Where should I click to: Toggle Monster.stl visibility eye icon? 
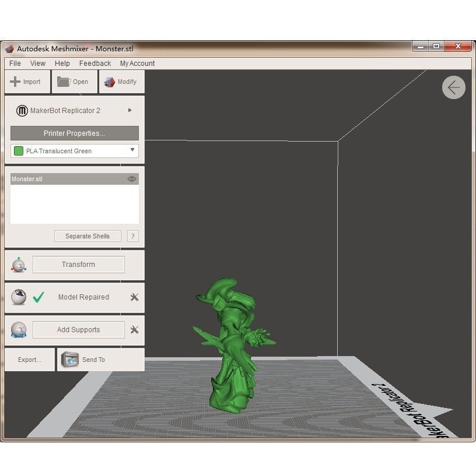pos(132,179)
